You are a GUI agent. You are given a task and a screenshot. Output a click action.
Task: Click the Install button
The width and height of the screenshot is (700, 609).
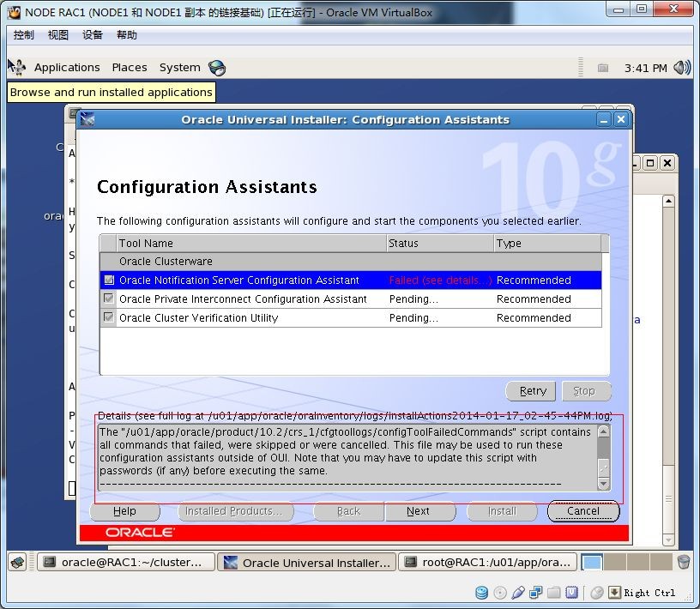(502, 511)
